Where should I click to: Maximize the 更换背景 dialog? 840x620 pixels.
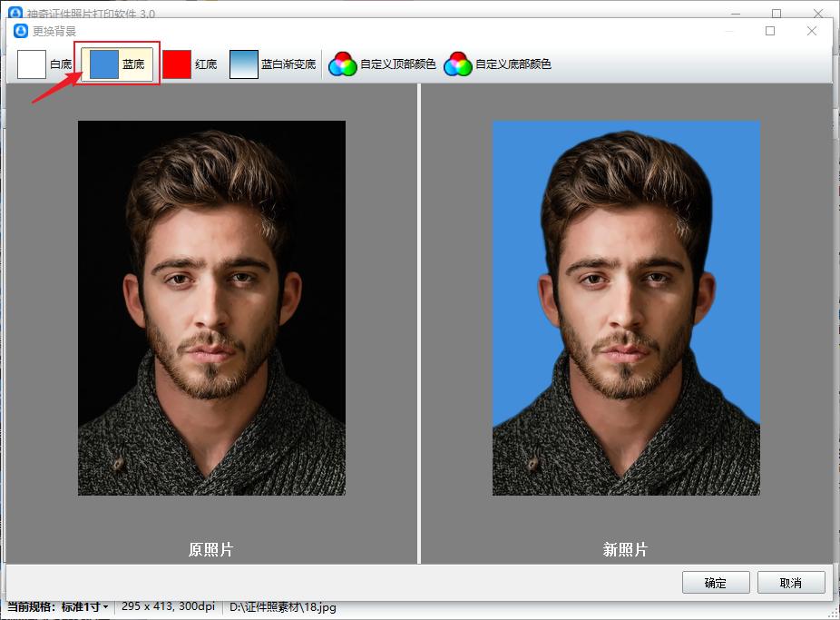[770, 31]
